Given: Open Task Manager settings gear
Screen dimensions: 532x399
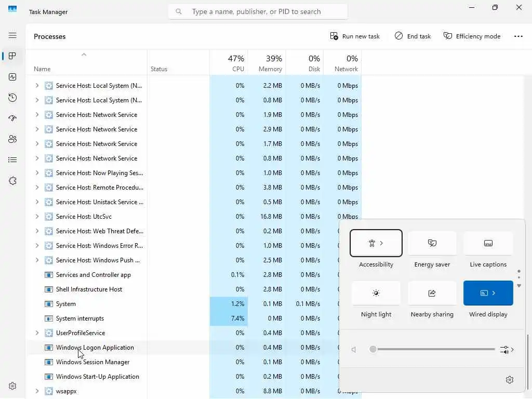Looking at the screenshot, I should click(12, 386).
